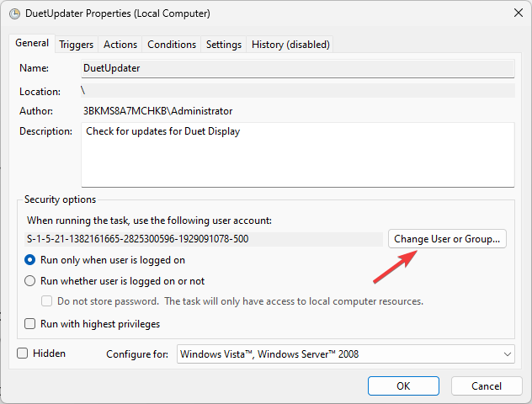Image resolution: width=532 pixels, height=404 pixels.
Task: Open the Actions tab
Action: (120, 45)
